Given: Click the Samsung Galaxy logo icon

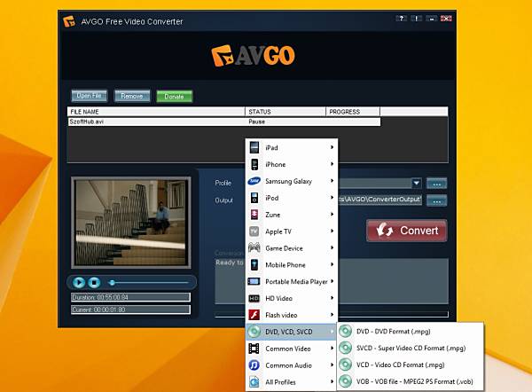Looking at the screenshot, I should tap(254, 181).
